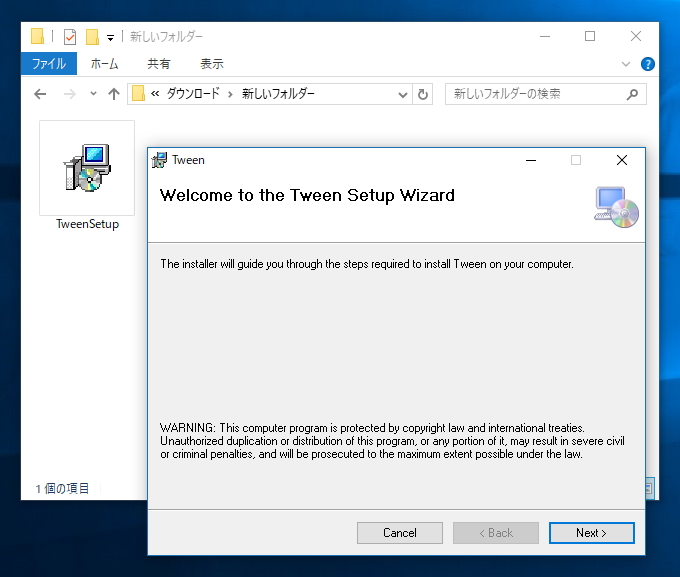Open the ファイル menu in Explorer
Viewport: 680px width, 577px height.
(x=49, y=64)
